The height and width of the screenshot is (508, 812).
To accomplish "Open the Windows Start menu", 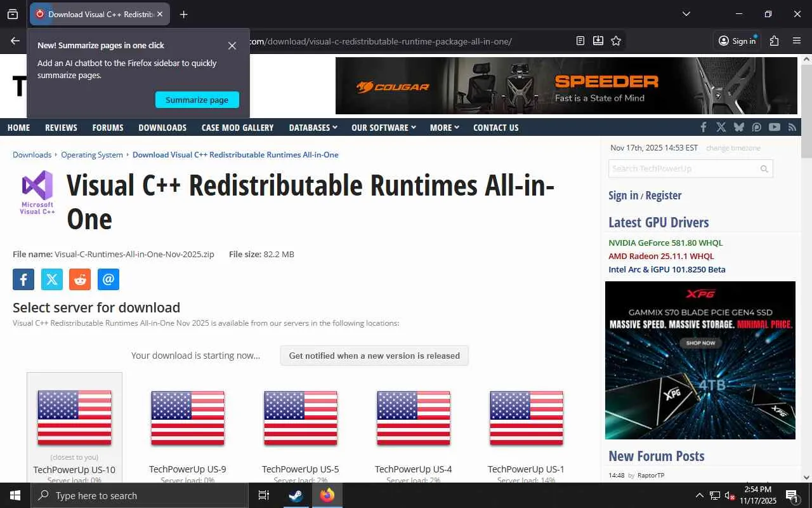I will tap(15, 495).
